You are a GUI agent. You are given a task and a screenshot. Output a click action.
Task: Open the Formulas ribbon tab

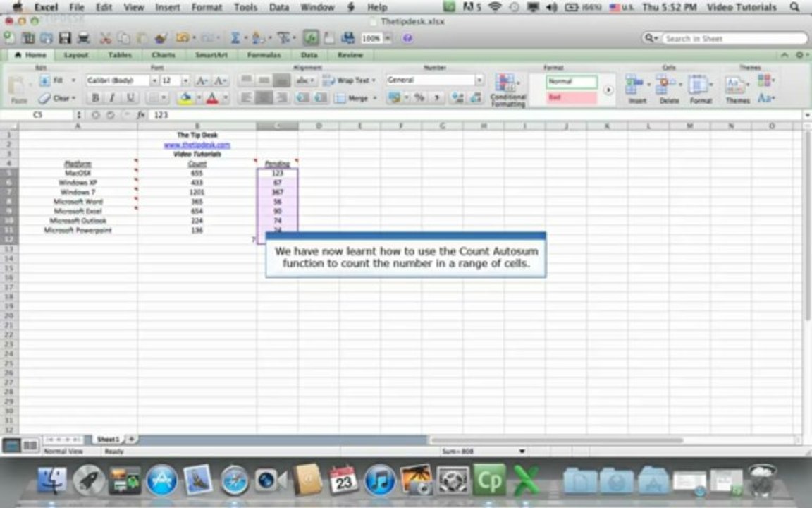pos(264,55)
